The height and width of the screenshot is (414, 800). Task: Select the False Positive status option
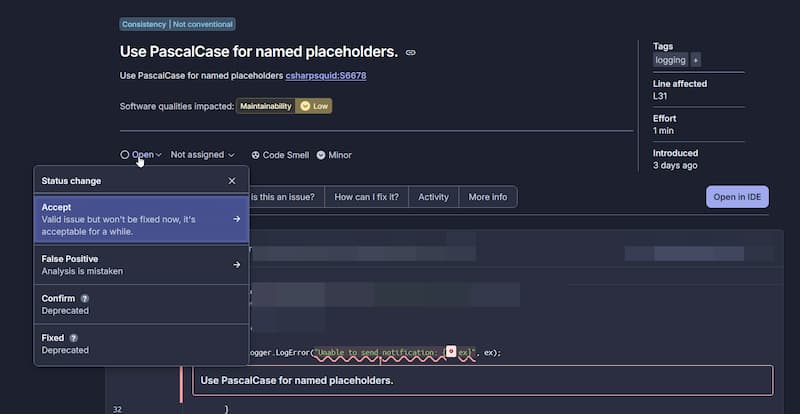[x=140, y=264]
